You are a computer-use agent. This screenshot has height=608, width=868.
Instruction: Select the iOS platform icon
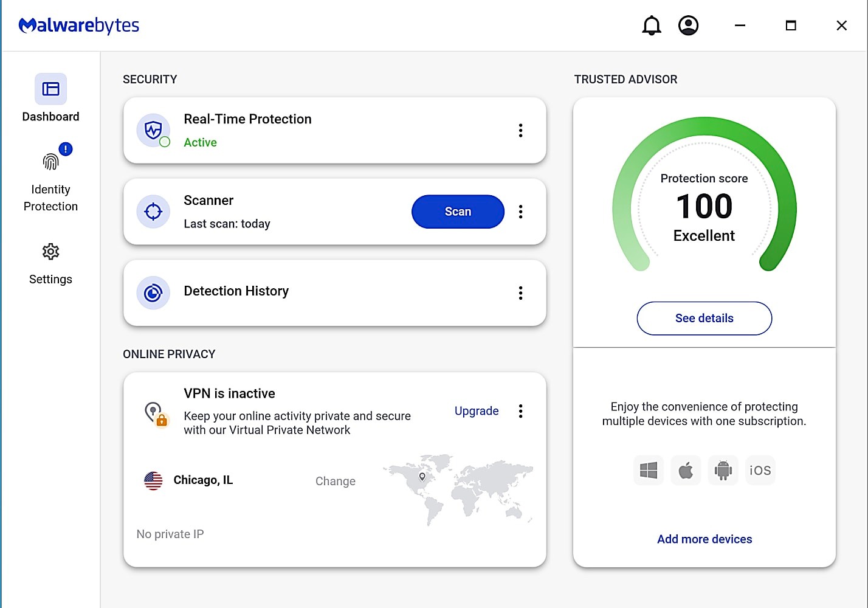click(x=760, y=470)
